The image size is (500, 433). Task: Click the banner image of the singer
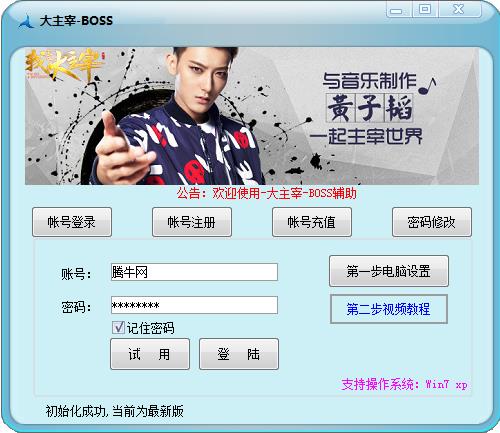(x=252, y=116)
